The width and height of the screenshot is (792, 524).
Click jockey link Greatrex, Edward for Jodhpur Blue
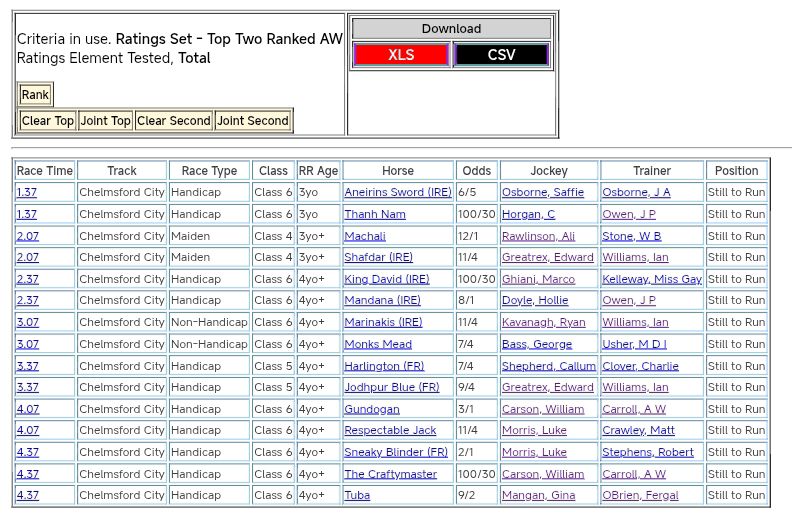pyautogui.click(x=547, y=387)
